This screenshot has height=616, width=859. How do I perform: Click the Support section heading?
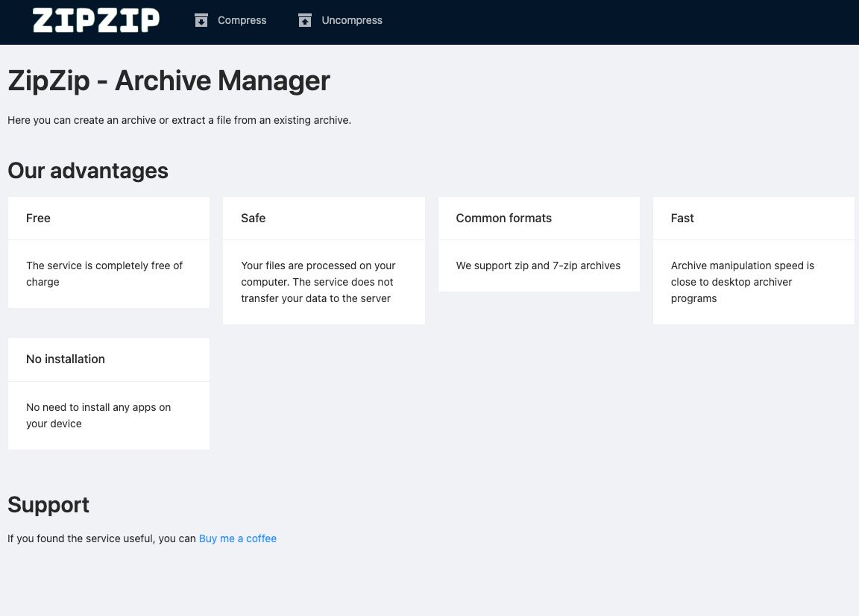pos(48,504)
